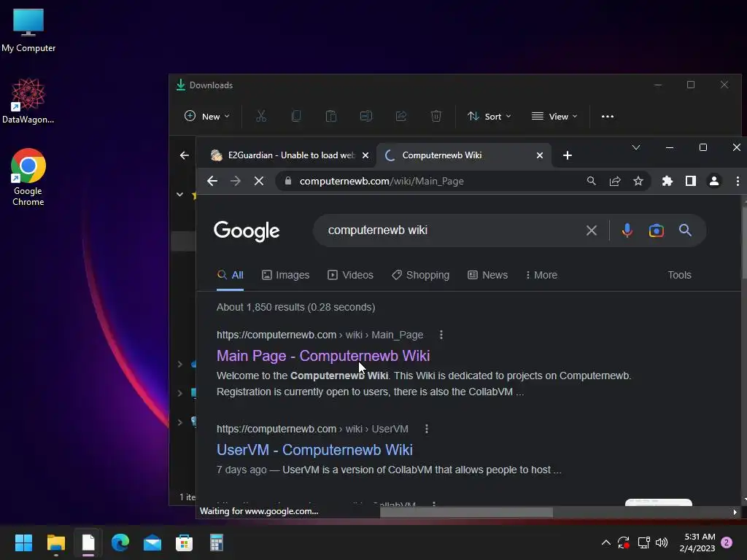Image resolution: width=747 pixels, height=560 pixels.
Task: Open the DataWagon desktop shortcut
Action: coord(28,101)
